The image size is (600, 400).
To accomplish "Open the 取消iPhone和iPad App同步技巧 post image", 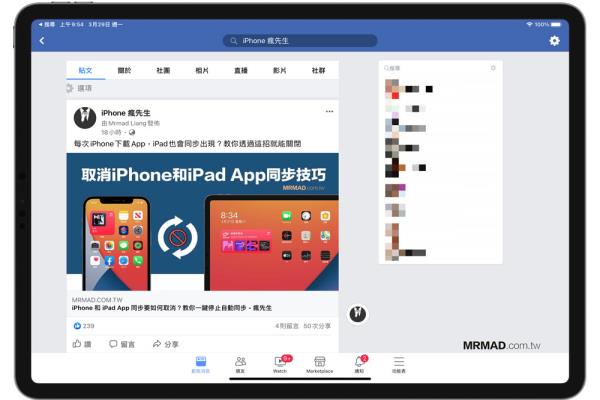I will pyautogui.click(x=202, y=222).
